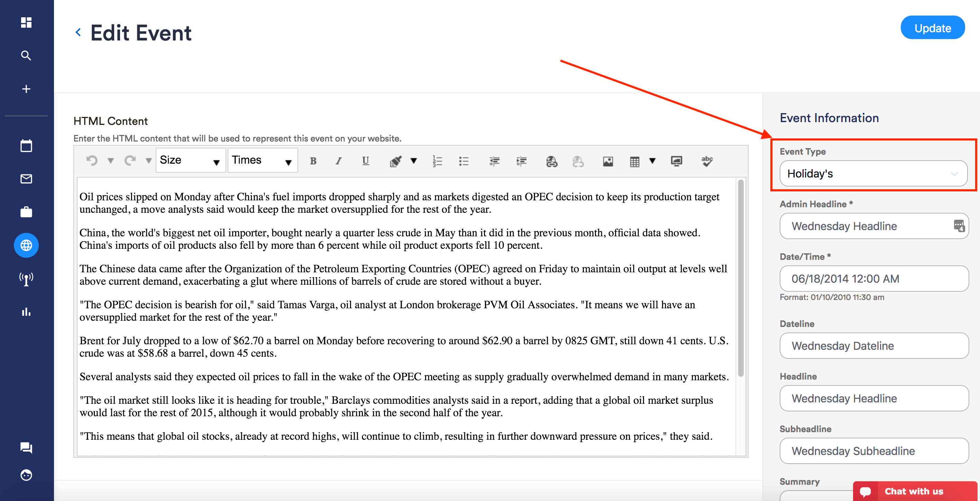Open the calendar icon in the sidebar
The width and height of the screenshot is (980, 501).
26,145
